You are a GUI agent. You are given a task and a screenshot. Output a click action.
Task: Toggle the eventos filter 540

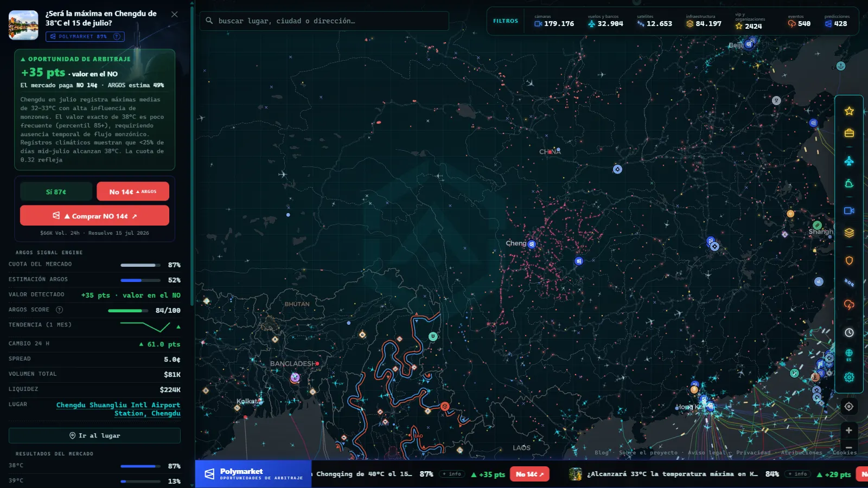coord(799,21)
